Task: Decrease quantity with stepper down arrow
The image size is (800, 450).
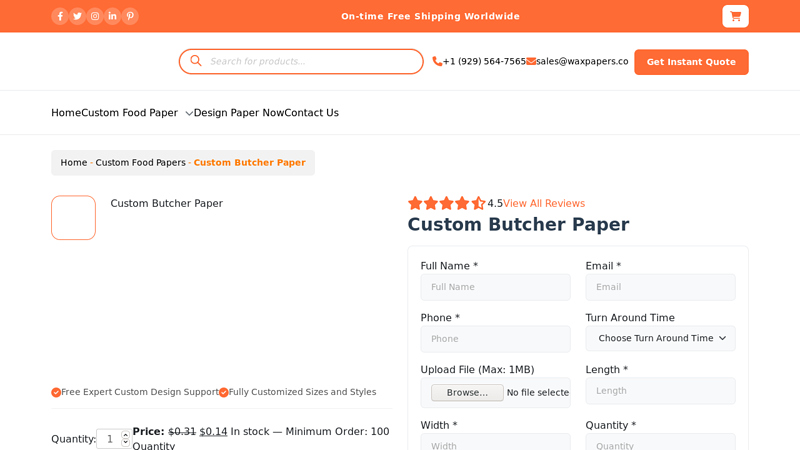Action: point(126,442)
